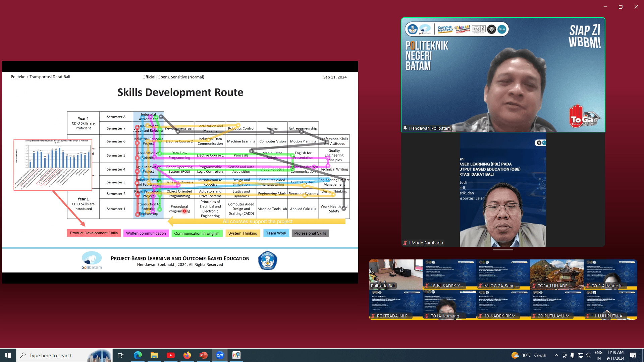The image size is (644, 362).
Task: Launch PowerPoint from the taskbar
Action: tap(204, 355)
